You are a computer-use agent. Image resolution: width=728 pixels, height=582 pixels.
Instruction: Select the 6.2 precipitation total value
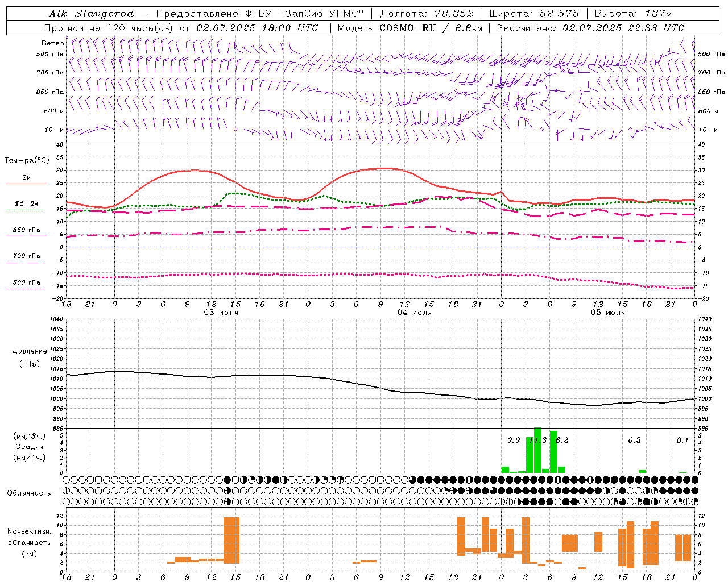(x=562, y=440)
